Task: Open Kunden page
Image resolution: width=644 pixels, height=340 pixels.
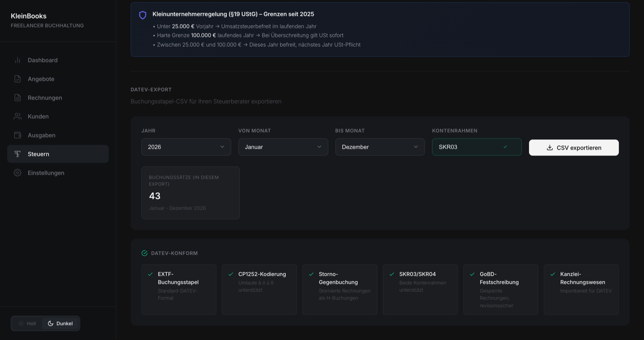Action: click(x=58, y=116)
